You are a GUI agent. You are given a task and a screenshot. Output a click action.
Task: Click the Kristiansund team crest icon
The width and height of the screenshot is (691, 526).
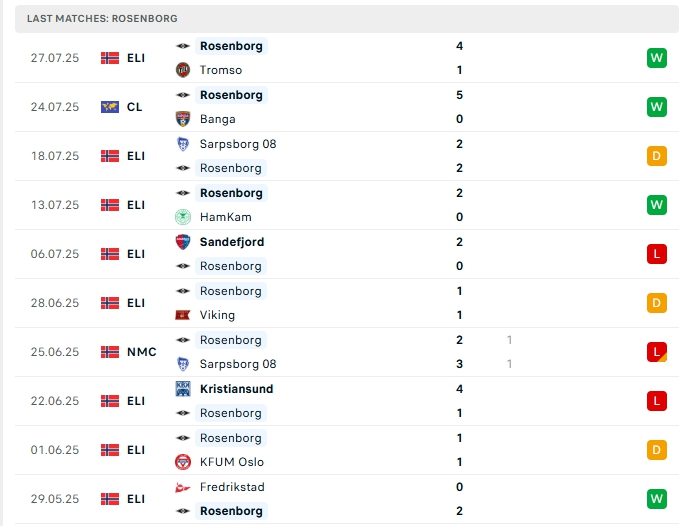(x=182, y=389)
